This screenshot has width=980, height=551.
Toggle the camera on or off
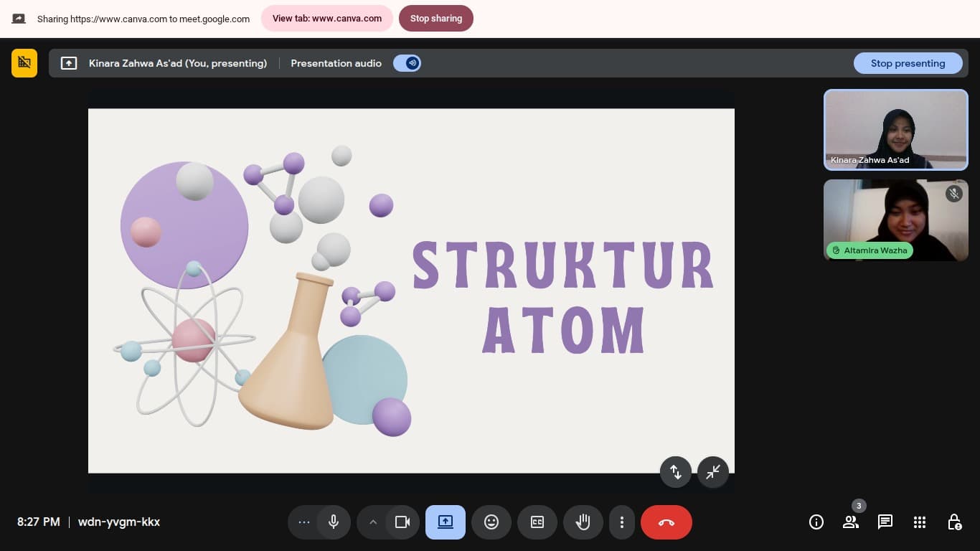coord(402,522)
